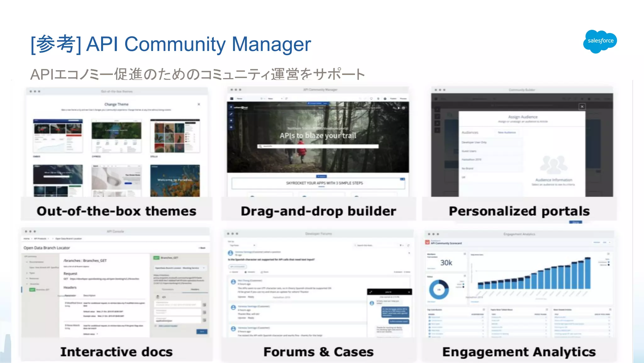Close the Assign Audience dialog
644x363 pixels.
tap(582, 106)
